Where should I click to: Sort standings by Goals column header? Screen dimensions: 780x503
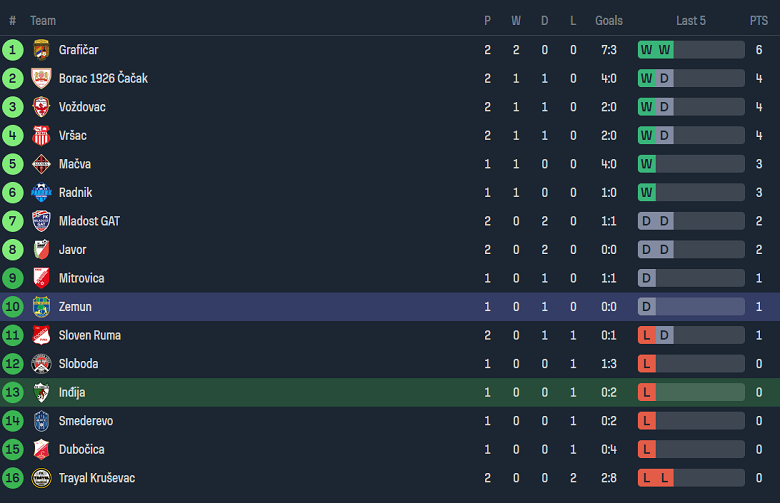(x=608, y=20)
